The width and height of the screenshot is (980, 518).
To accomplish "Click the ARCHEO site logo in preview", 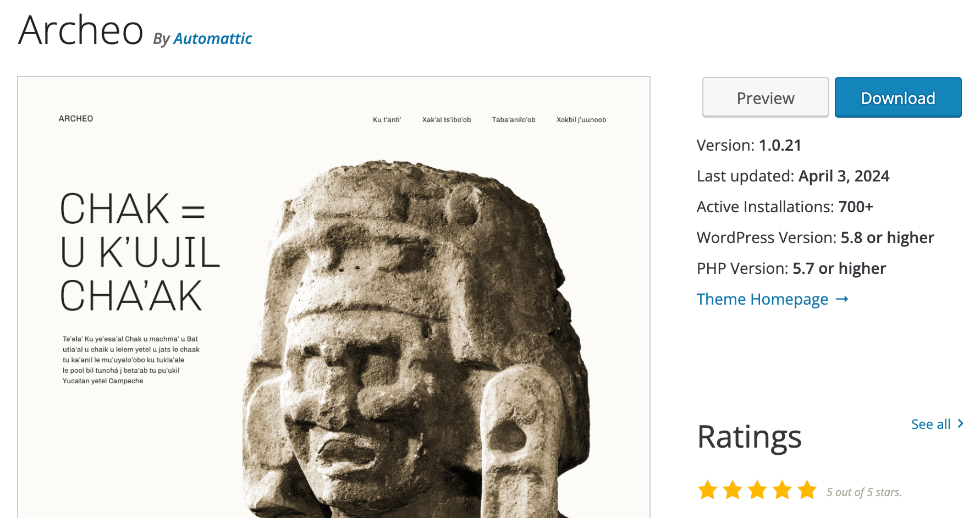I will [76, 119].
